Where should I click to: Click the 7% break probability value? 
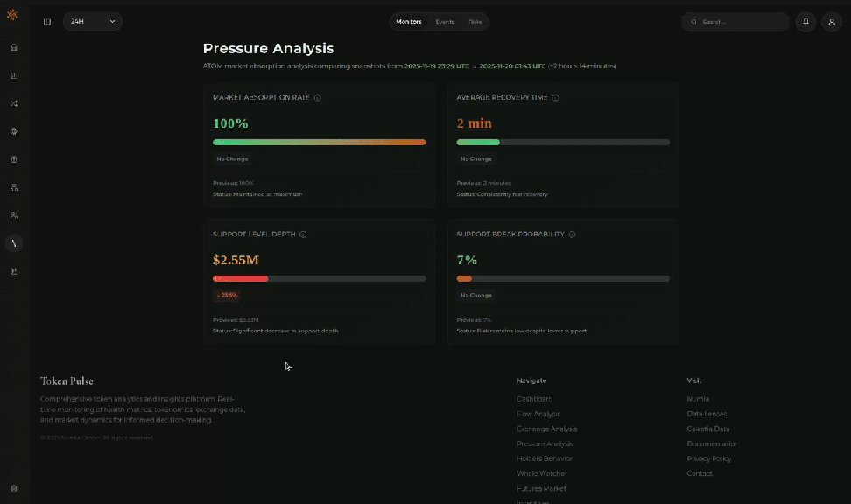(467, 260)
